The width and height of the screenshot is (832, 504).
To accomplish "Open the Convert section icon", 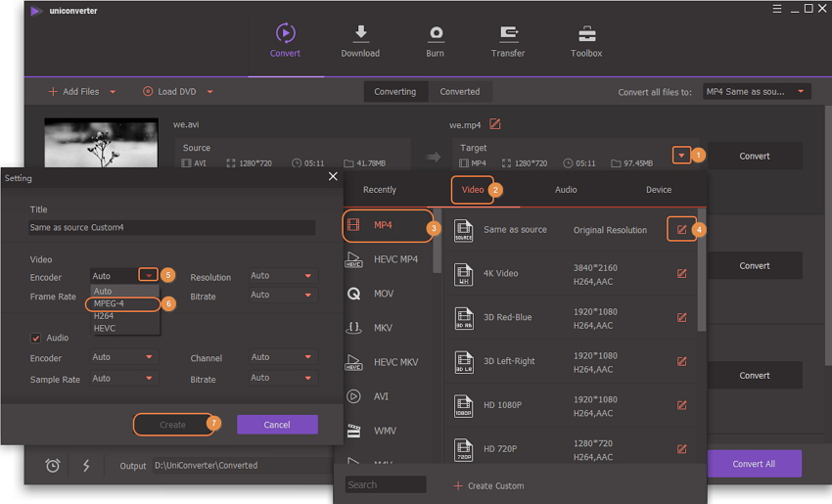I will [x=286, y=33].
